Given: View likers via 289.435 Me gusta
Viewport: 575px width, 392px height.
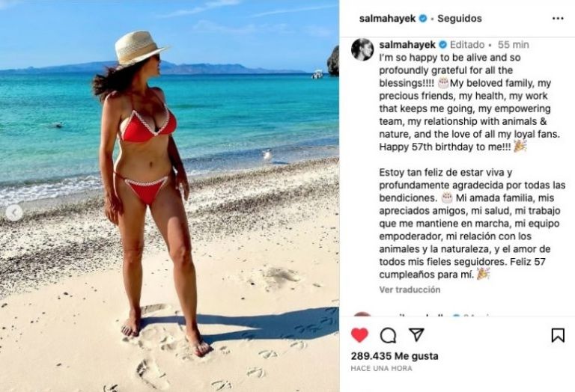Looking at the screenshot, I should 395,356.
